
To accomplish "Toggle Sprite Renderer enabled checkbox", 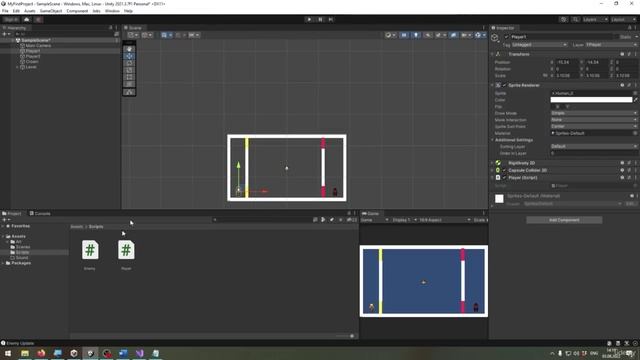I will [504, 85].
